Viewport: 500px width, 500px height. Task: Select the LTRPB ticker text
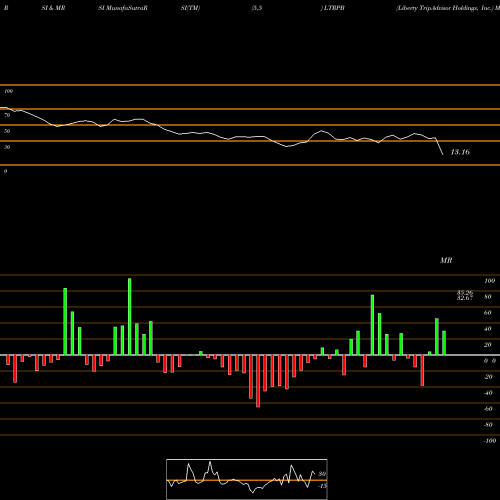[x=334, y=8]
